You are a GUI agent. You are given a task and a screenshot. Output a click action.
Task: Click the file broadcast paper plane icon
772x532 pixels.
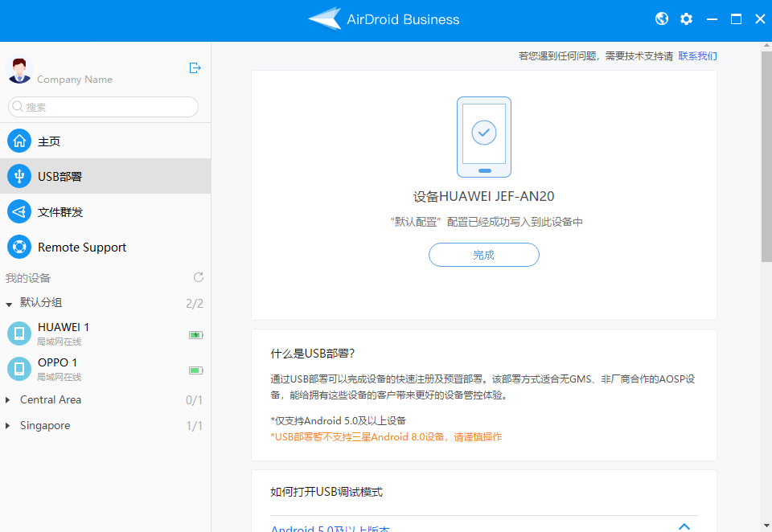(19, 211)
